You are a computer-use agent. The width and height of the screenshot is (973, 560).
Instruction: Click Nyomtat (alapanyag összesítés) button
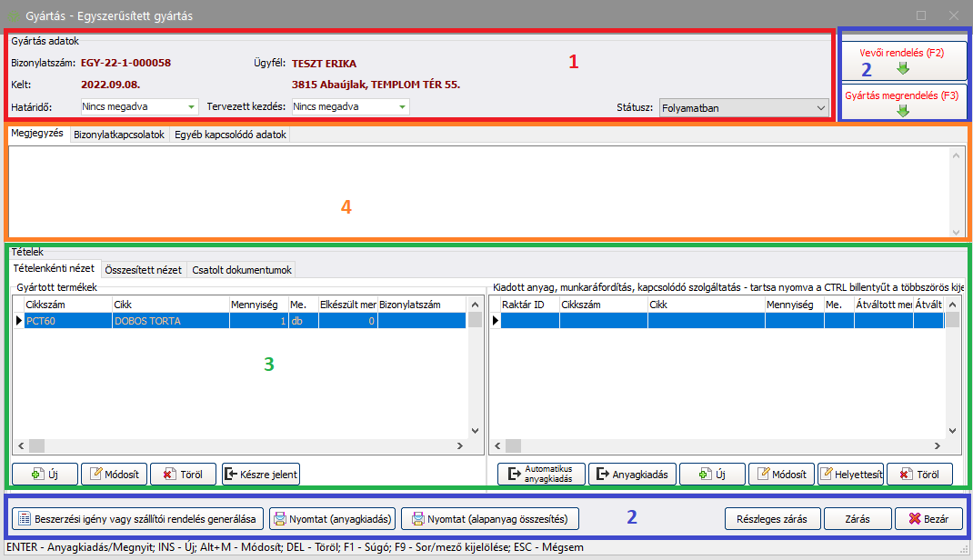(490, 519)
